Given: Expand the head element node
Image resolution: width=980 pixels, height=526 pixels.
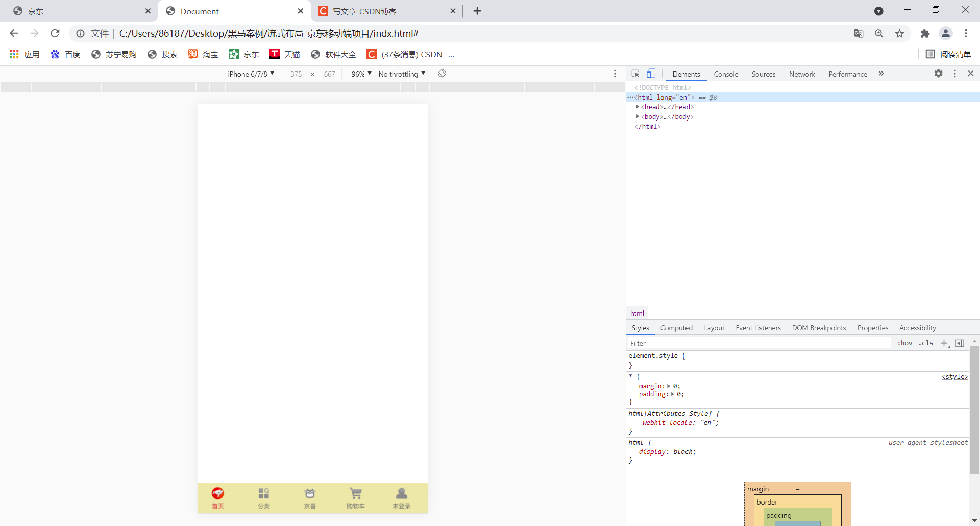Looking at the screenshot, I should pyautogui.click(x=638, y=107).
